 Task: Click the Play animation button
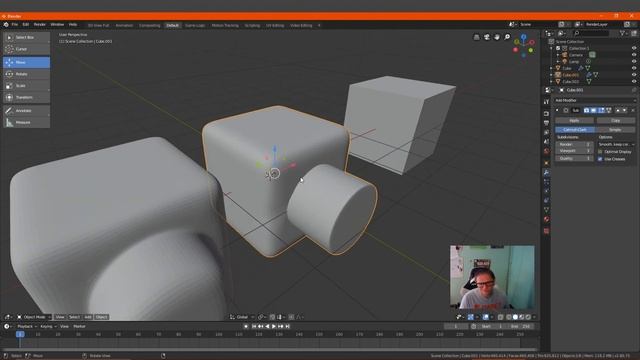click(274, 327)
